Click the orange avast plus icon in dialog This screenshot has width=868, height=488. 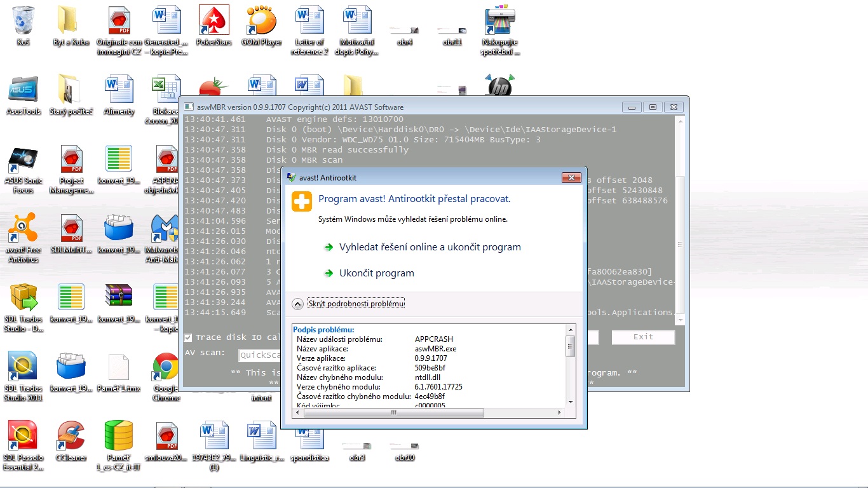click(302, 201)
